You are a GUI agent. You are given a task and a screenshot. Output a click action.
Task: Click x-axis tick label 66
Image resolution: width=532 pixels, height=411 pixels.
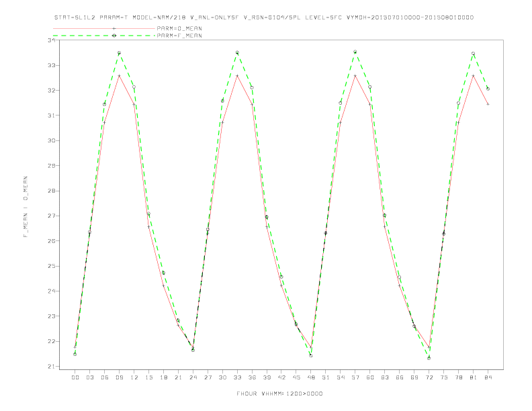point(400,377)
